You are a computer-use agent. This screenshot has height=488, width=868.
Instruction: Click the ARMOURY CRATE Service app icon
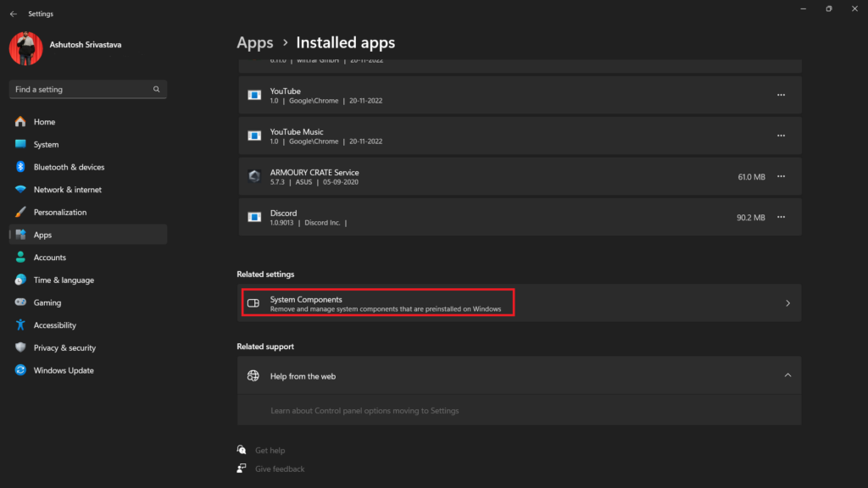point(253,176)
